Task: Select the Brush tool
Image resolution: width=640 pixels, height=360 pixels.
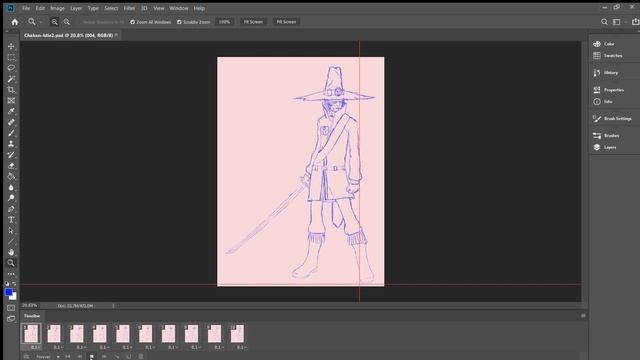Action: (11, 133)
